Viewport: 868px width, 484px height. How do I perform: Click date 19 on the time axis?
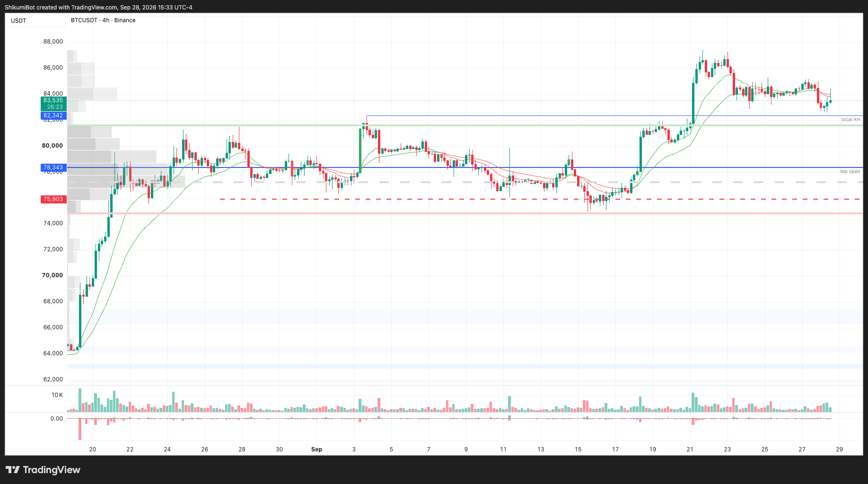point(653,449)
